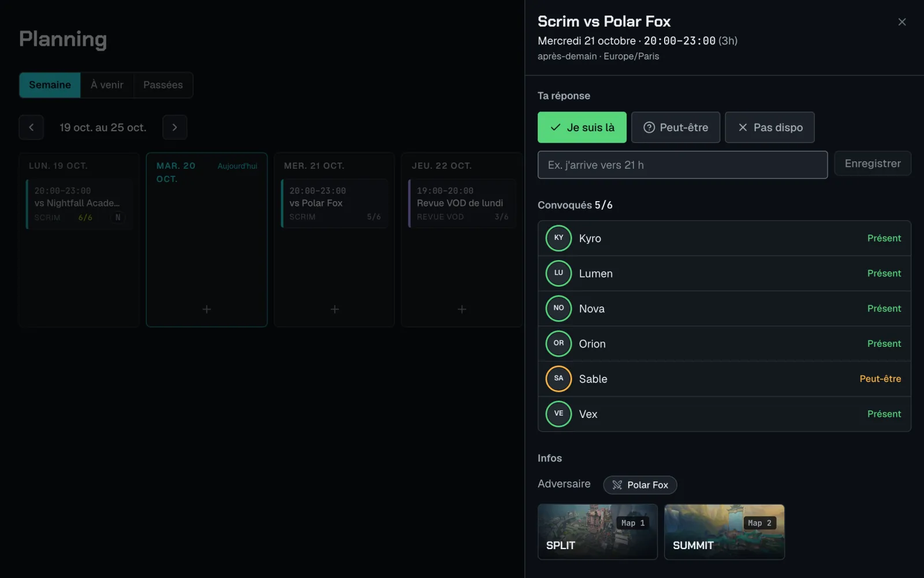This screenshot has height=578, width=924.
Task: Select the Kyro player row name
Action: (590, 239)
